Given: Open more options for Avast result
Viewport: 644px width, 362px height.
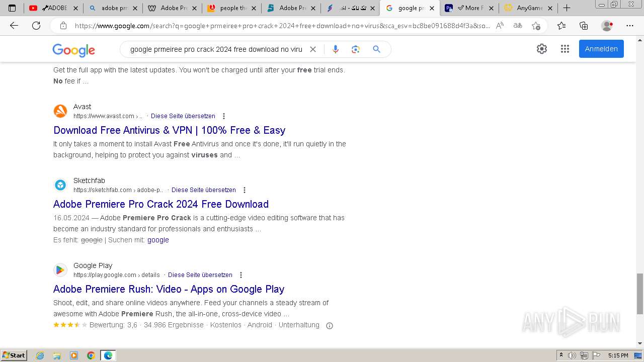Looking at the screenshot, I should (224, 116).
